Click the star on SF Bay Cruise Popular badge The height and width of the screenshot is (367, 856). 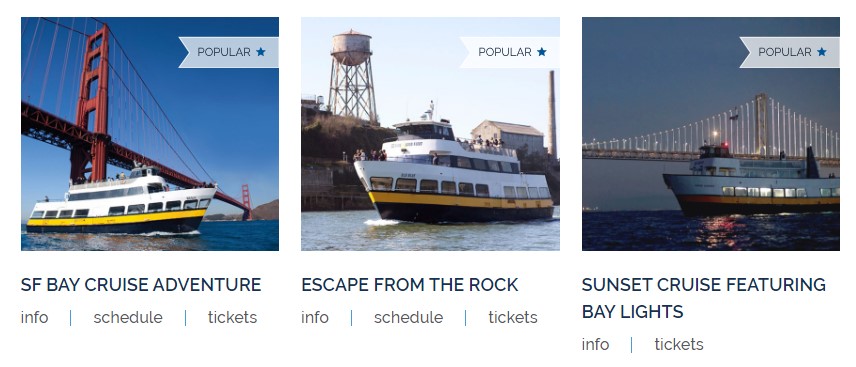pyautogui.click(x=261, y=52)
